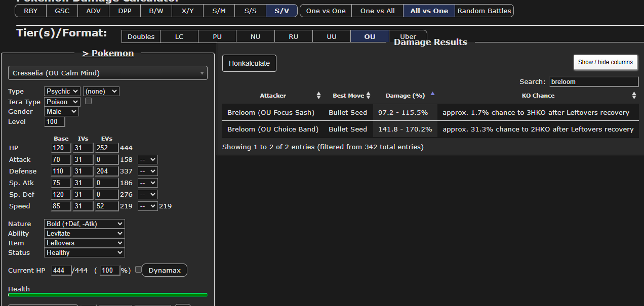
Task: Select the B/W generation
Action: [156, 11]
